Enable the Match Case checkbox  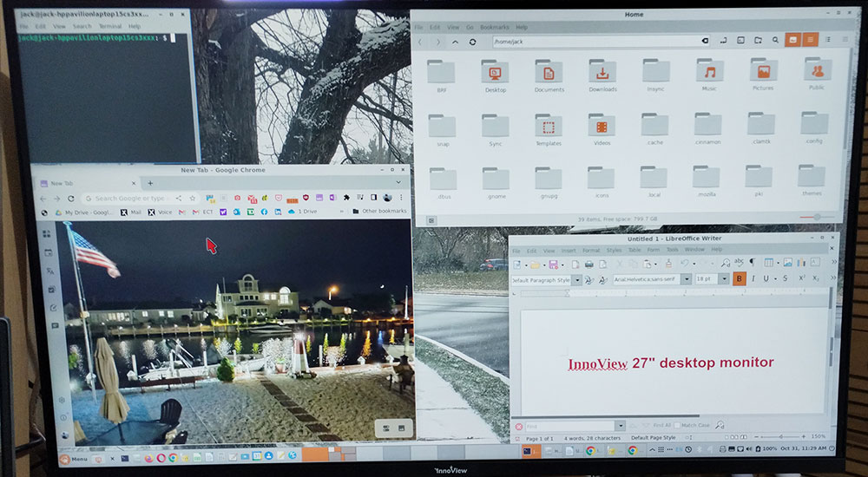point(676,426)
